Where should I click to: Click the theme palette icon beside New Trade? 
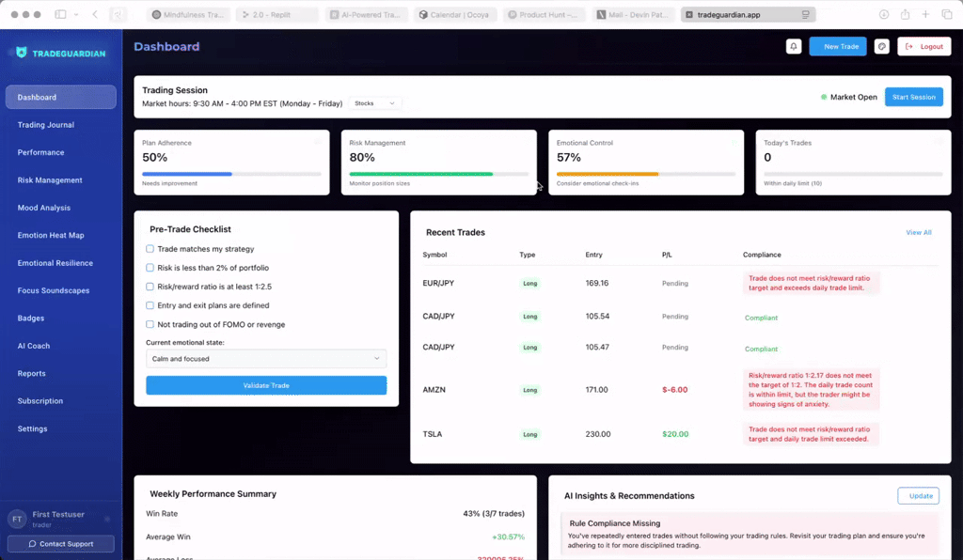tap(881, 46)
